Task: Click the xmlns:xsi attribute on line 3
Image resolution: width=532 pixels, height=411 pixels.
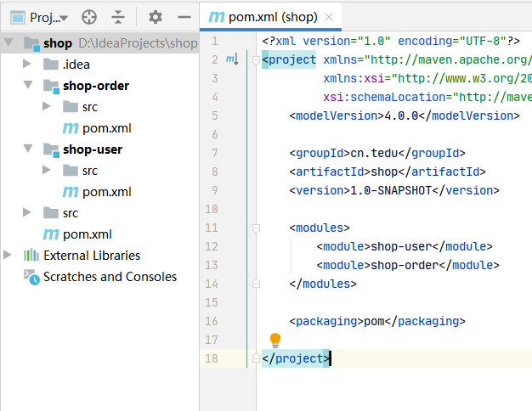Action: point(354,79)
